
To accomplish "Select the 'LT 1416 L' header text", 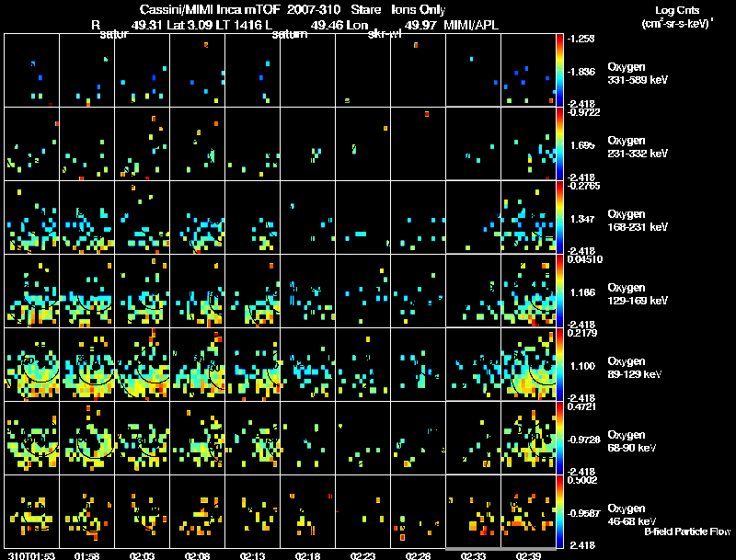I will 243,26.
